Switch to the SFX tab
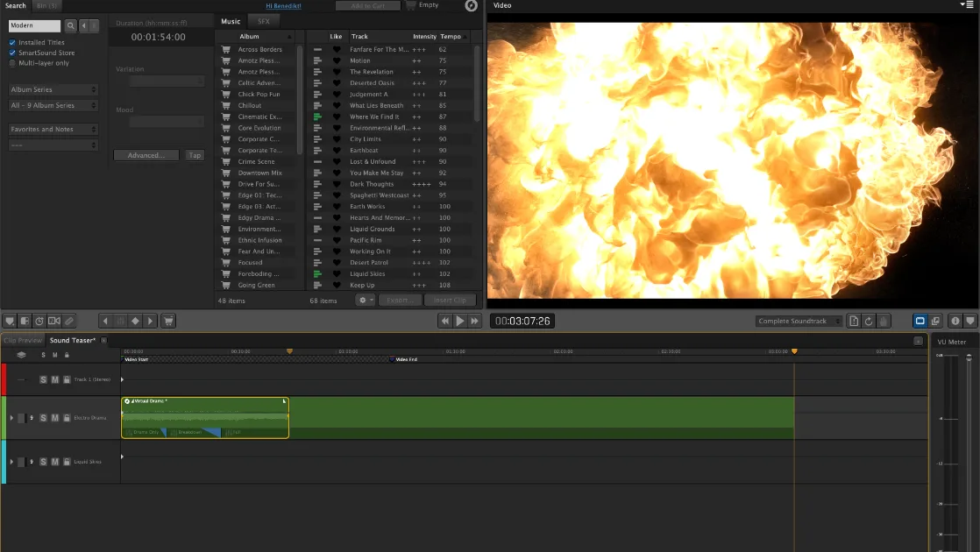 click(264, 21)
